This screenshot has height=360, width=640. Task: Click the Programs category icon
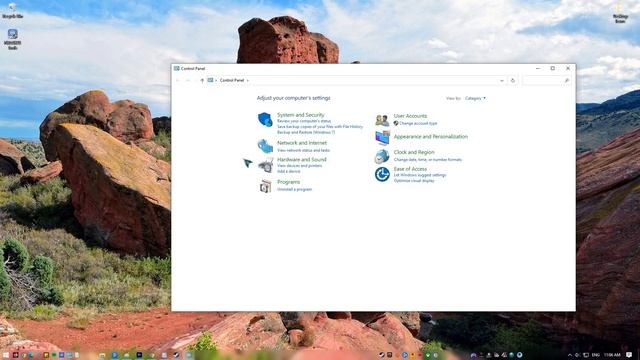point(265,186)
